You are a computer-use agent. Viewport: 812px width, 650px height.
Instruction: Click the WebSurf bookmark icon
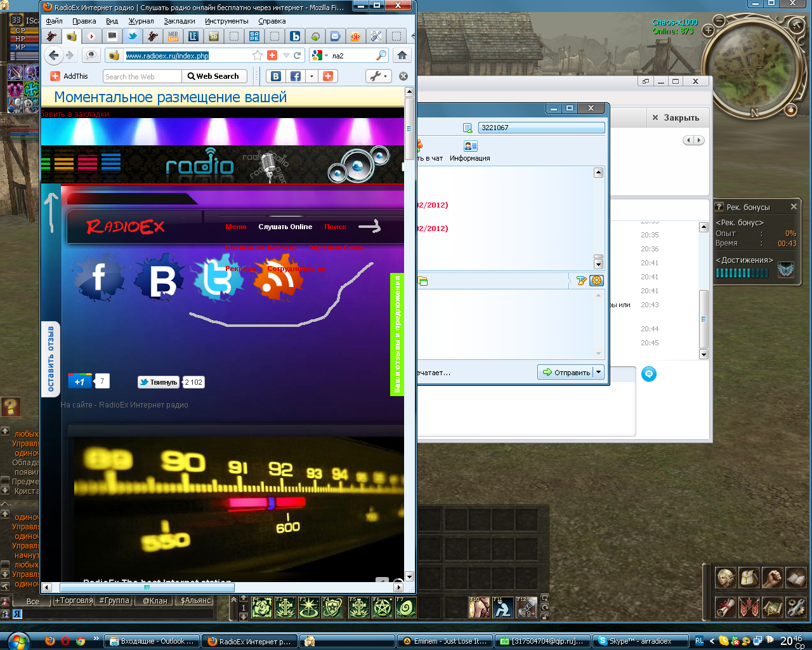[173, 36]
